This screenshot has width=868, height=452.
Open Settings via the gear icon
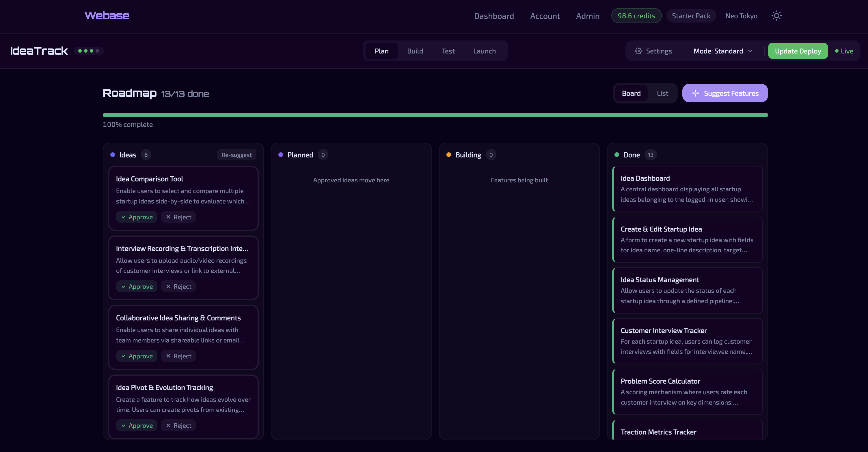coord(638,51)
